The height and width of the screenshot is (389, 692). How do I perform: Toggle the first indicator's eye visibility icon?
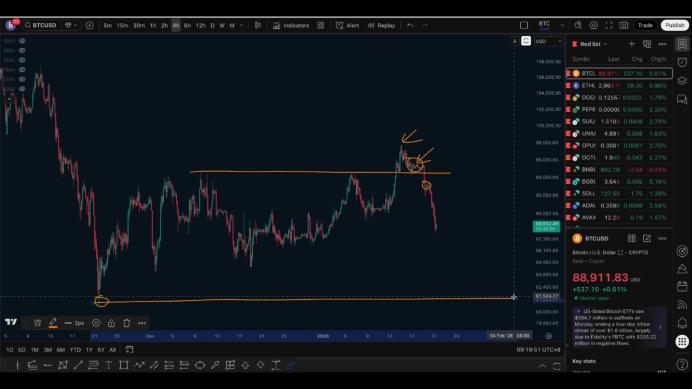point(22,41)
